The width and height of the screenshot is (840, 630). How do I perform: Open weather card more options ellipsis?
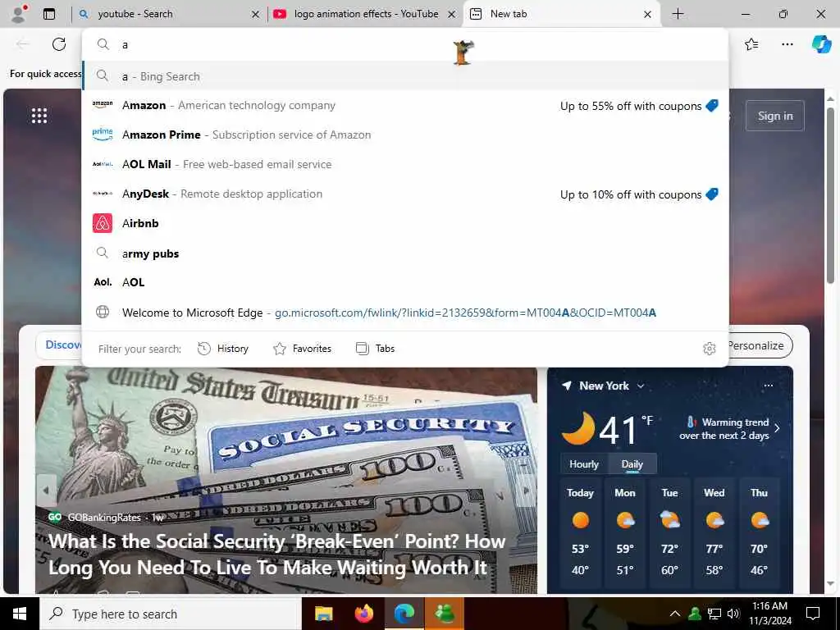(x=769, y=386)
